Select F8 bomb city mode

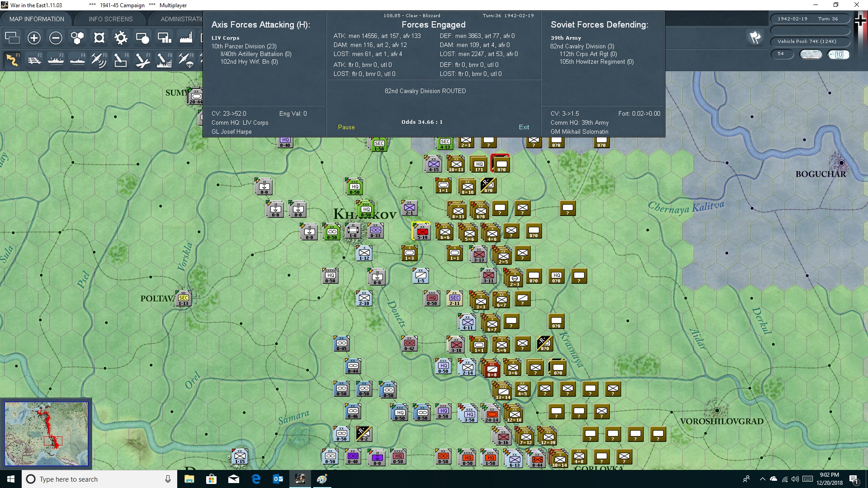click(x=164, y=60)
